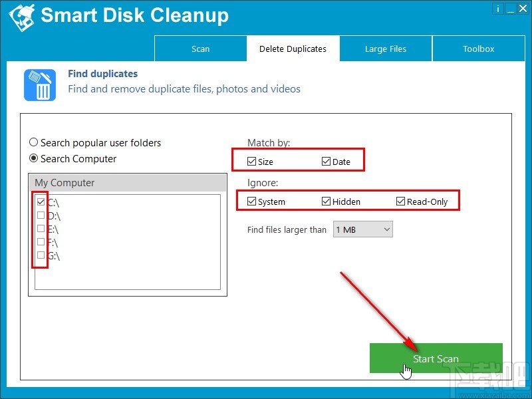Uncheck the C:\ drive checkbox

[x=41, y=202]
